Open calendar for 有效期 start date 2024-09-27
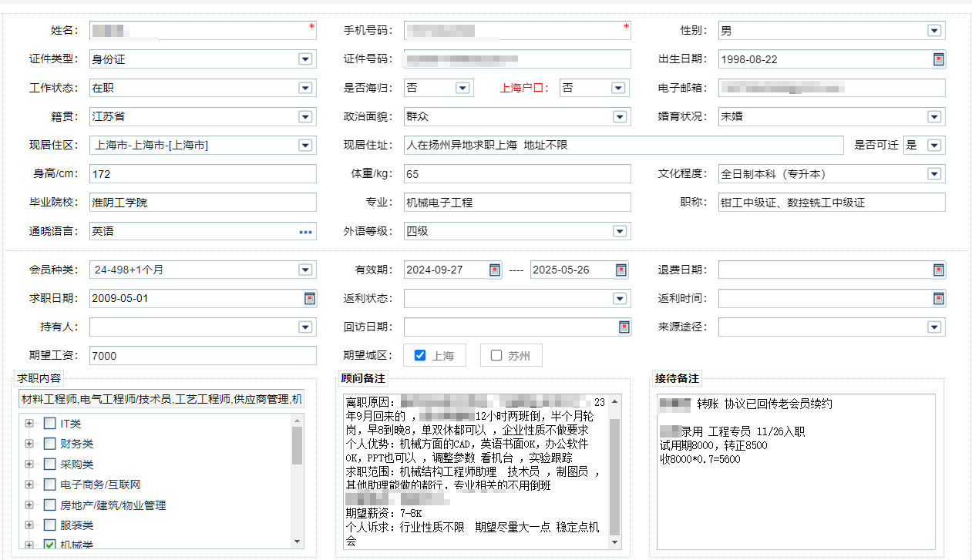Screen dimensions: 972x560 click(x=495, y=270)
